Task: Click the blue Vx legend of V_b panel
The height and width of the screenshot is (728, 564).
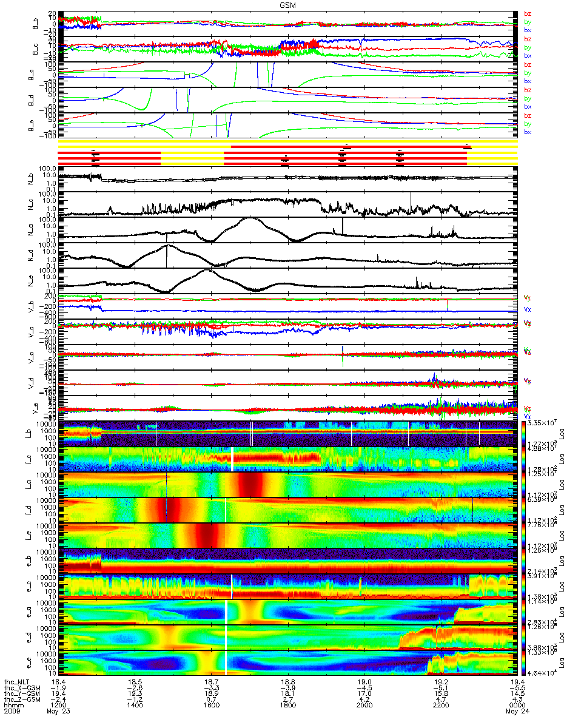Action: (x=528, y=309)
